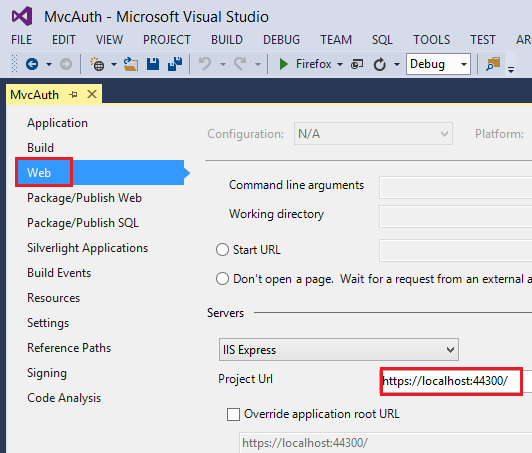
Task: Click the Command line arguments field
Action: point(456,187)
